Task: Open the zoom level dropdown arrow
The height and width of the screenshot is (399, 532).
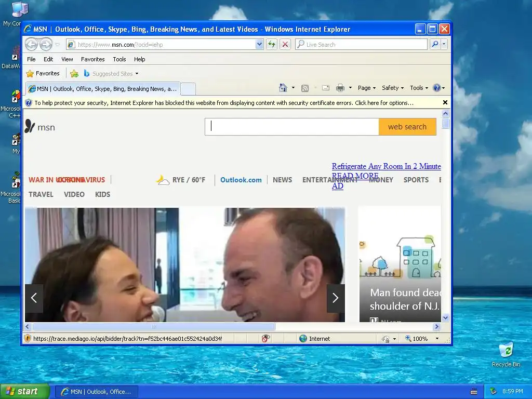Action: point(437,339)
